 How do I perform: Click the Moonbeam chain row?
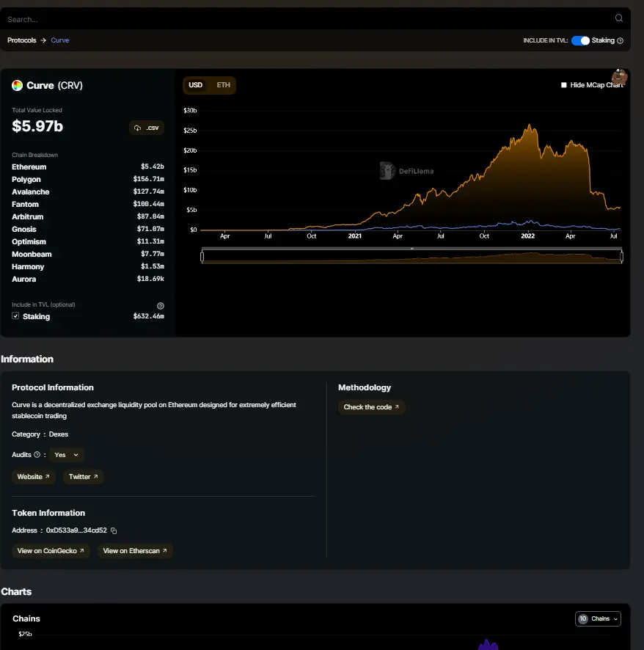coord(88,254)
